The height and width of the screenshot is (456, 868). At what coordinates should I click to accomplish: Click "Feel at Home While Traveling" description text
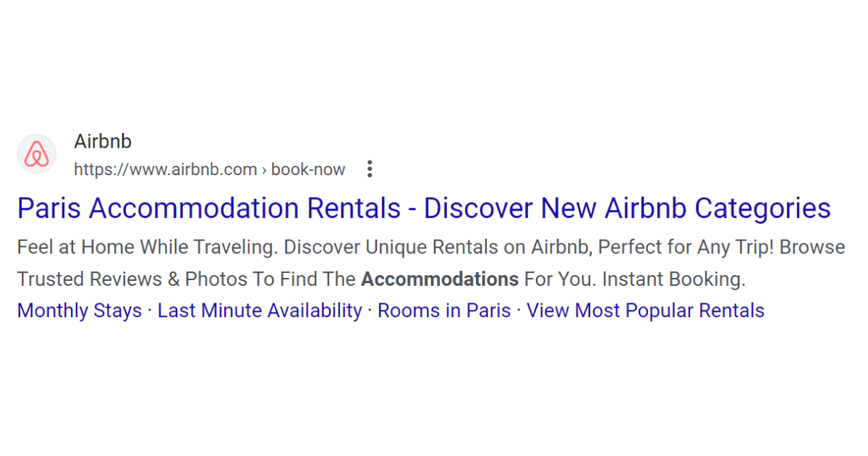click(147, 248)
